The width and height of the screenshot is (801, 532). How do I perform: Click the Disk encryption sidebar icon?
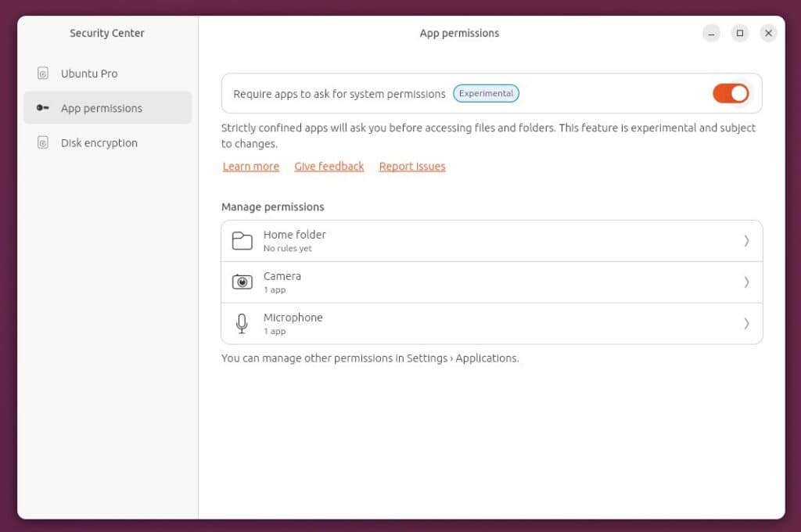coord(43,142)
